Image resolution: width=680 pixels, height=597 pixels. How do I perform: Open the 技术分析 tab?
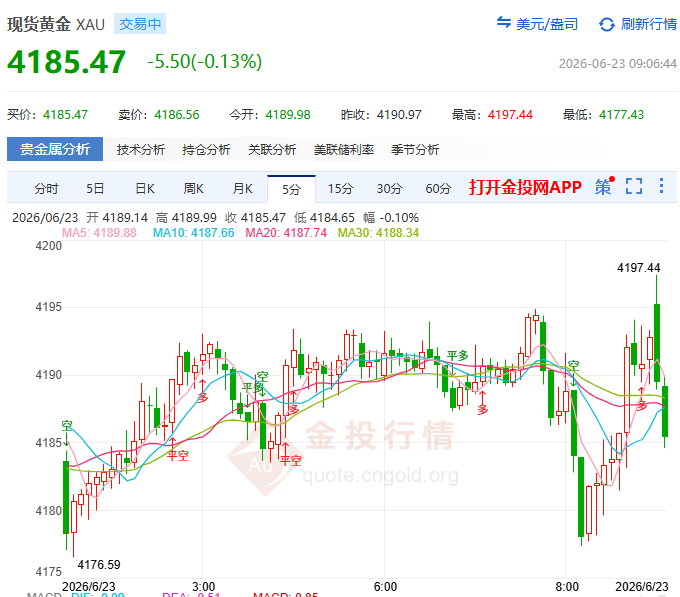(141, 150)
